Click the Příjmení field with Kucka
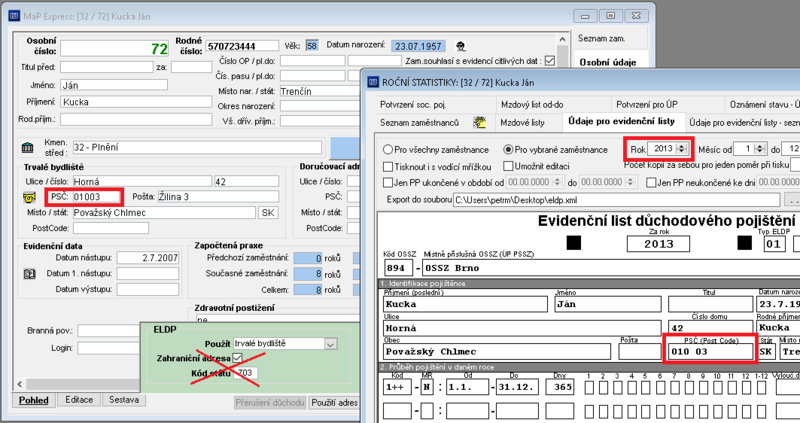 pyautogui.click(x=136, y=102)
